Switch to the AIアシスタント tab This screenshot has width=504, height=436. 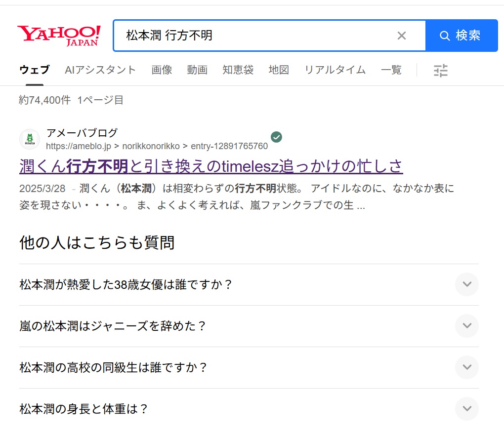pyautogui.click(x=100, y=70)
